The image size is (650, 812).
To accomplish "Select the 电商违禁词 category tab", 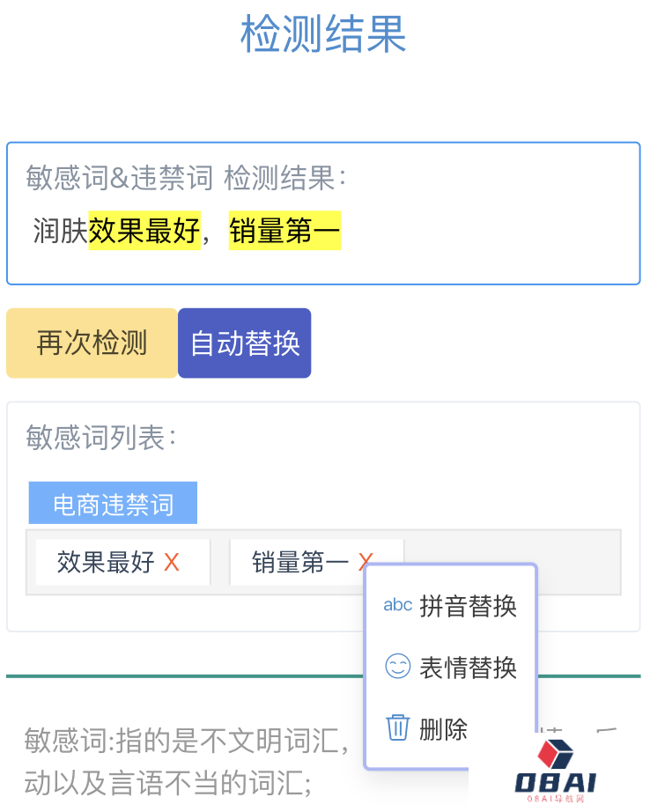I will pyautogui.click(x=113, y=502).
